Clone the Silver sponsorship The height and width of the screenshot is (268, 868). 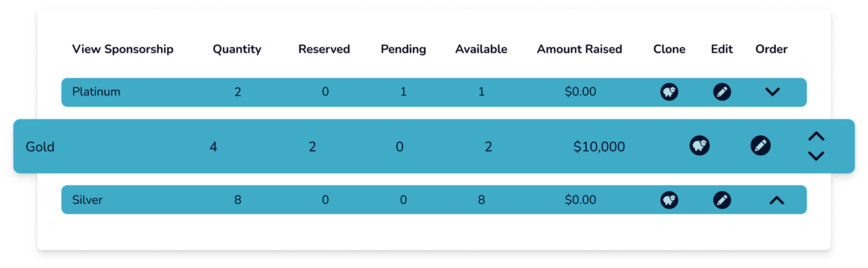(669, 200)
